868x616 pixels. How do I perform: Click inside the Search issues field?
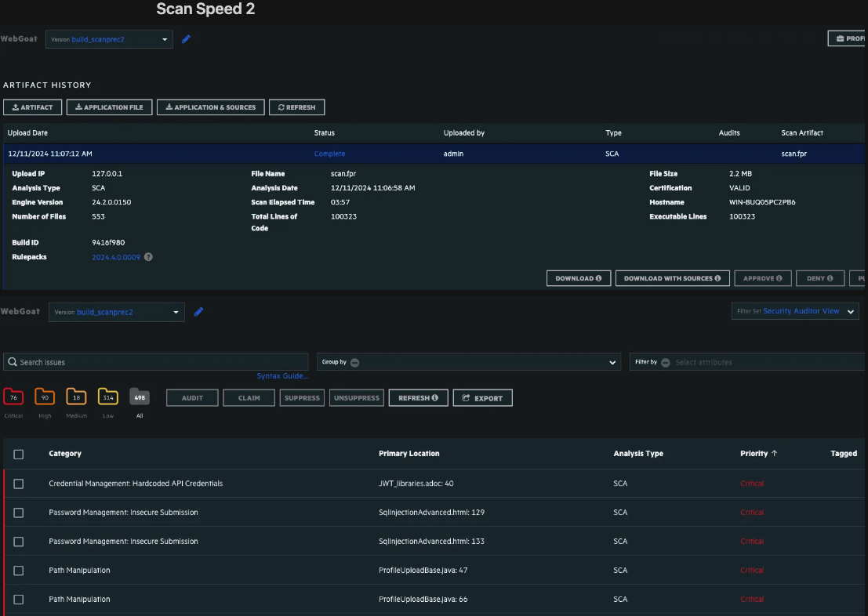tap(118, 361)
